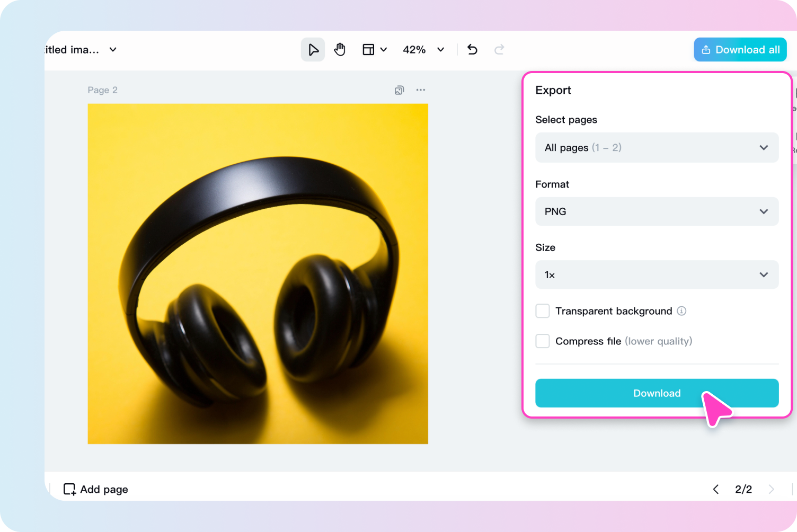This screenshot has width=797, height=532.
Task: Change the export Format from PNG
Action: click(x=657, y=211)
